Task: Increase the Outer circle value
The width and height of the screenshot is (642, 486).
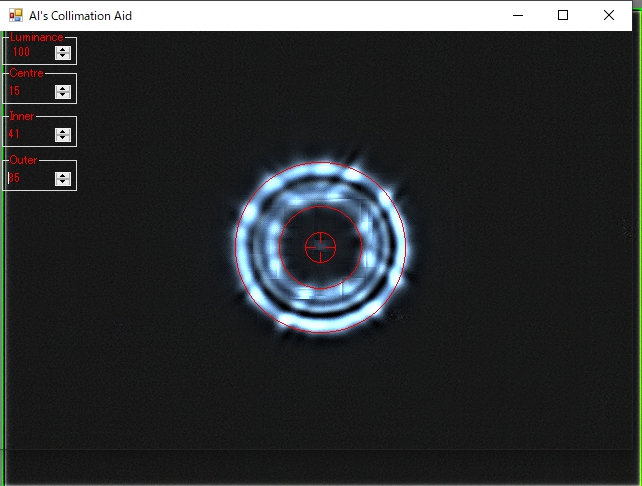Action: click(63, 175)
